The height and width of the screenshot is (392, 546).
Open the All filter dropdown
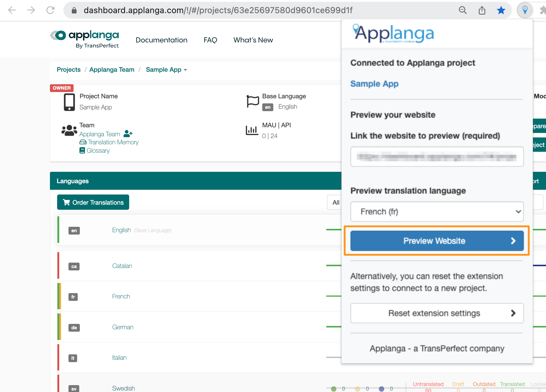tap(335, 202)
